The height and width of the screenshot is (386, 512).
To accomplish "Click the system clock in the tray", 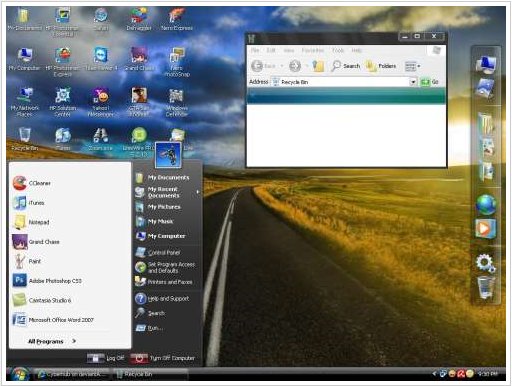I will point(487,374).
